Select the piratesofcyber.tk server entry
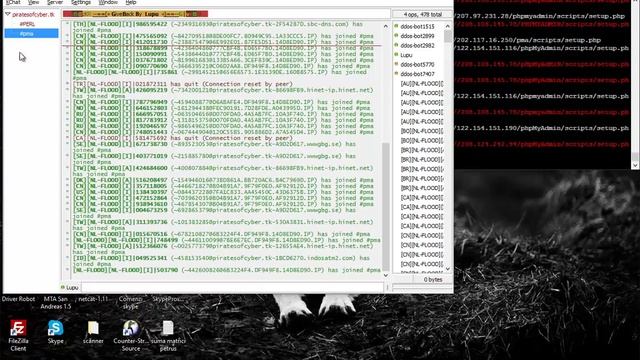Image resolution: width=640 pixels, height=360 pixels. [33, 14]
